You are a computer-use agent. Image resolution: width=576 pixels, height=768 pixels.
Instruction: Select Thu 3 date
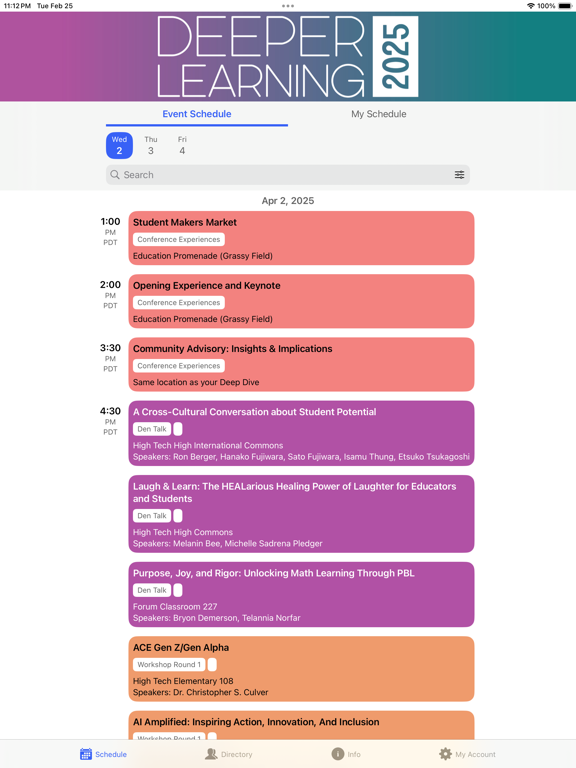pyautogui.click(x=151, y=145)
